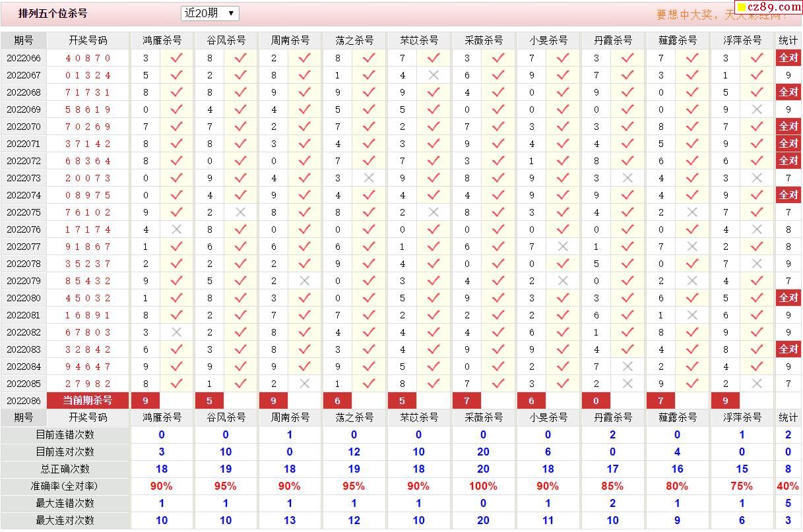Click the gray X mark for 荡之杀号 in row 2022073

click(369, 178)
